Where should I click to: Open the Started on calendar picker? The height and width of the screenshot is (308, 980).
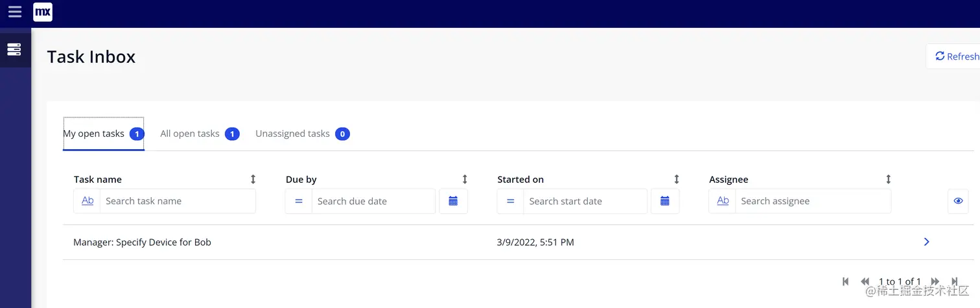[x=664, y=201]
